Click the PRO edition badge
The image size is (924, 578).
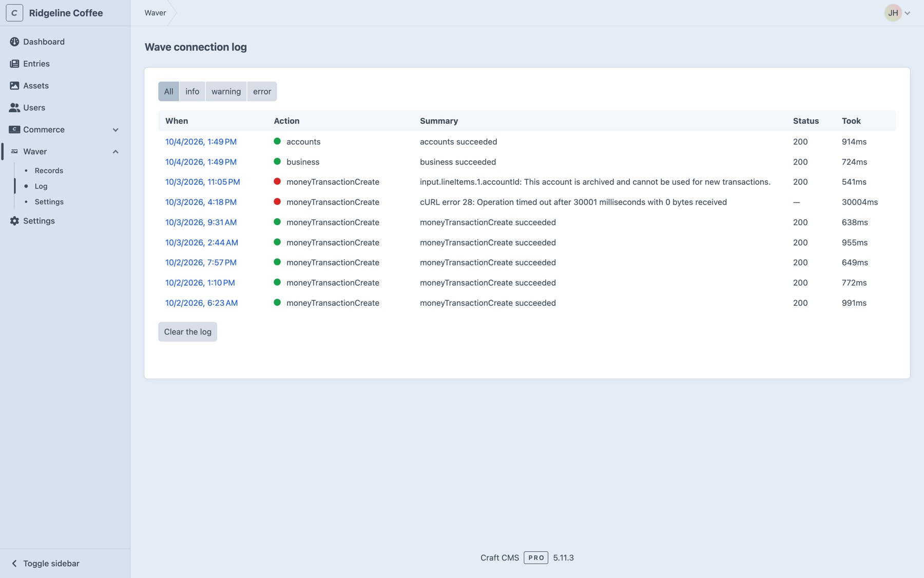click(536, 558)
